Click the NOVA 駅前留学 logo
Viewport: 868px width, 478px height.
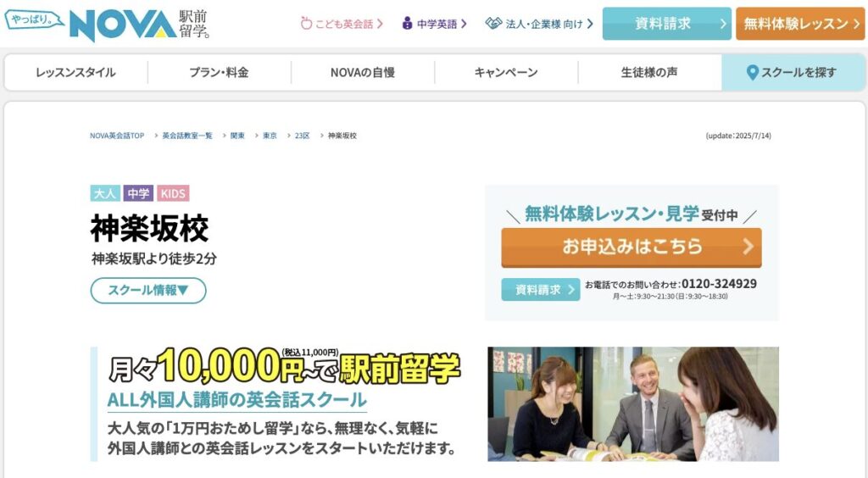pos(140,25)
